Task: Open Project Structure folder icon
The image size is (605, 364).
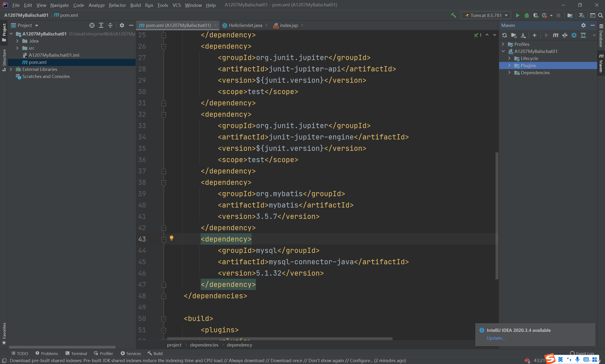Action: click(x=570, y=15)
